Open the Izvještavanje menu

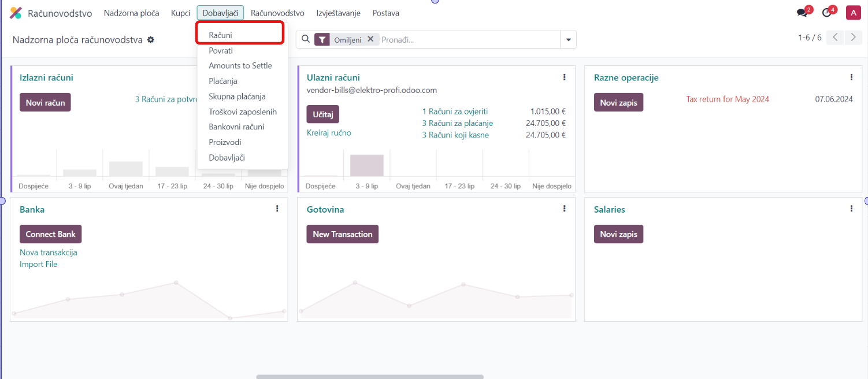coord(338,13)
